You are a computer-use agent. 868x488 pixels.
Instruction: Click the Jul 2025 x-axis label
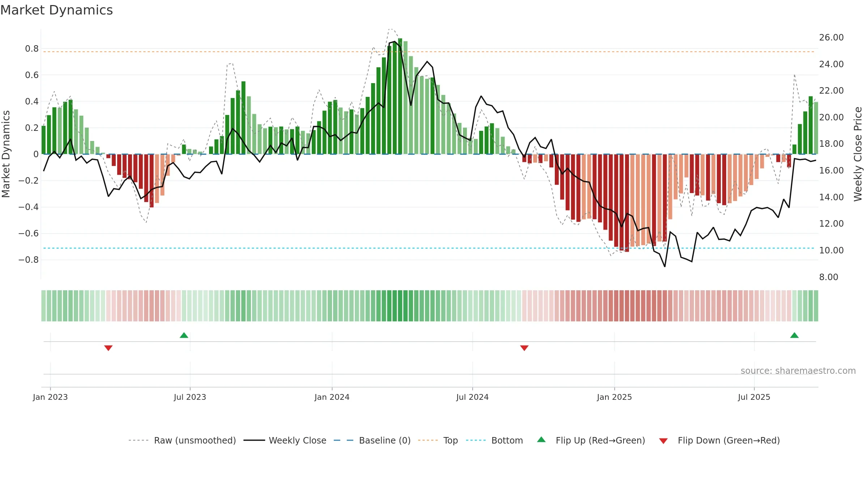point(754,397)
